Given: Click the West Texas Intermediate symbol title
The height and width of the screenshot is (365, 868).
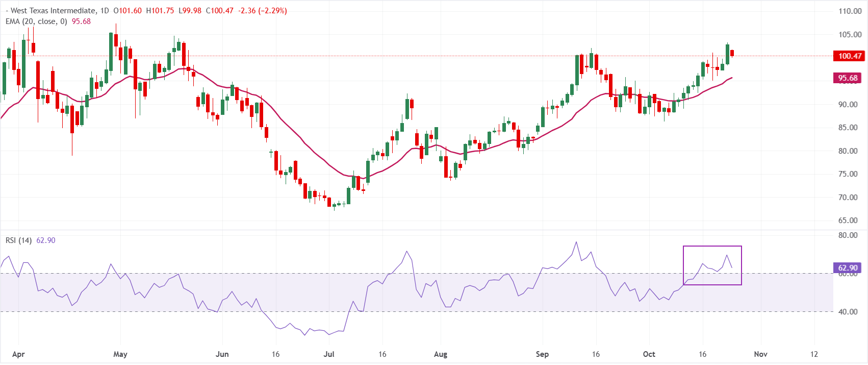Looking at the screenshot, I should click(53, 11).
